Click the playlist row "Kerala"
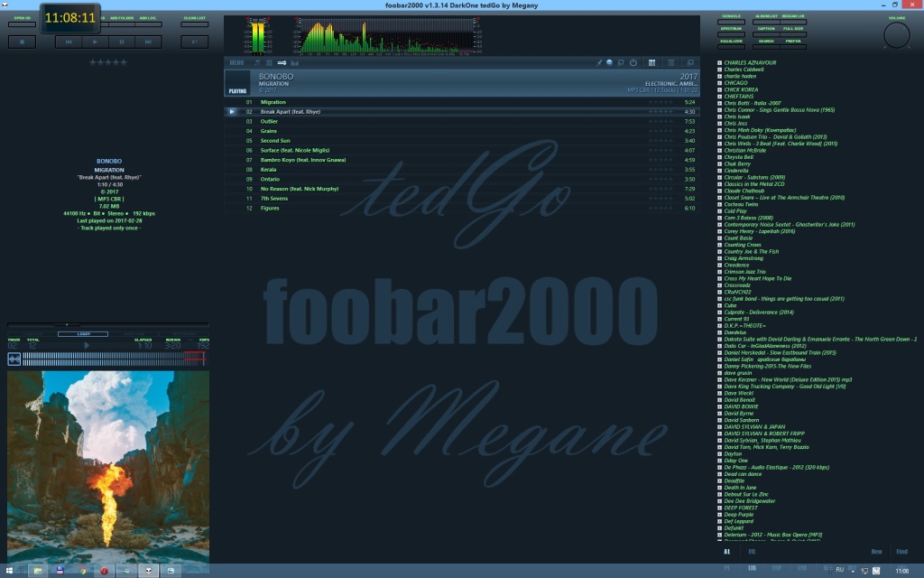924x578 pixels. click(461, 169)
